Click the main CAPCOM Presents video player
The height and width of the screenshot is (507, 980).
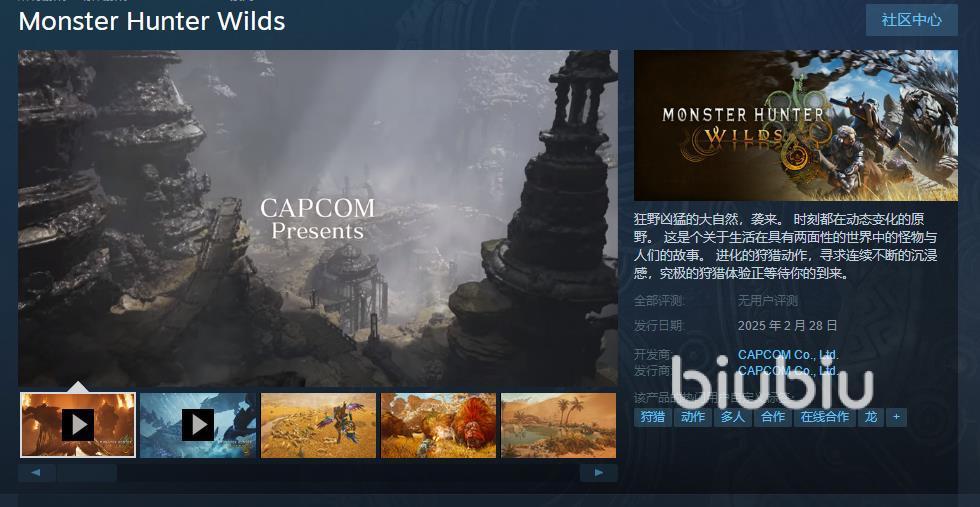pyautogui.click(x=318, y=218)
